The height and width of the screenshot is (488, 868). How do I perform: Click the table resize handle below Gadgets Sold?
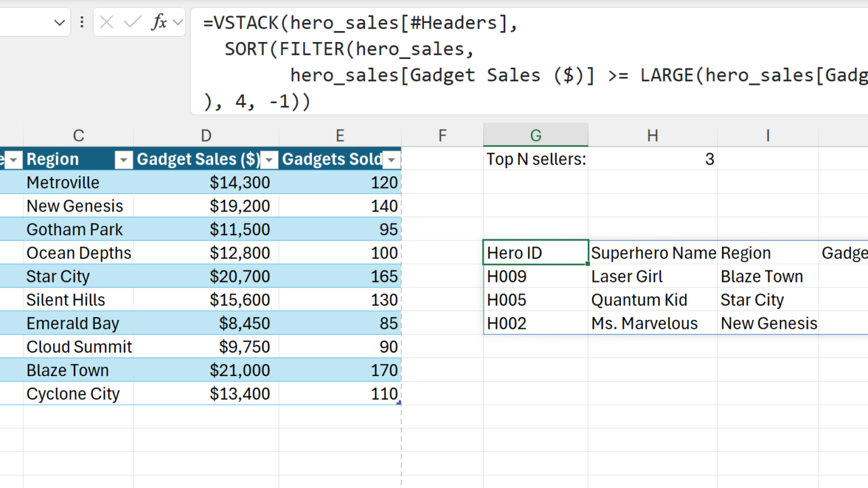click(x=399, y=403)
